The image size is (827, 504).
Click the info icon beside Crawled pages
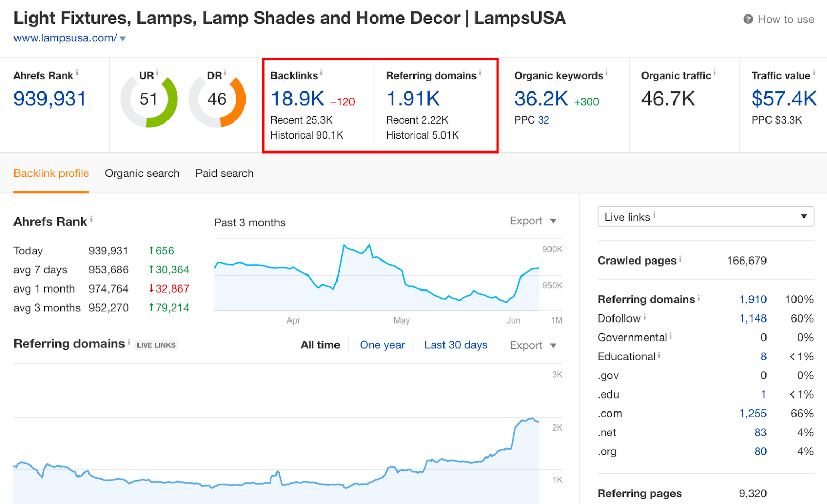click(680, 258)
